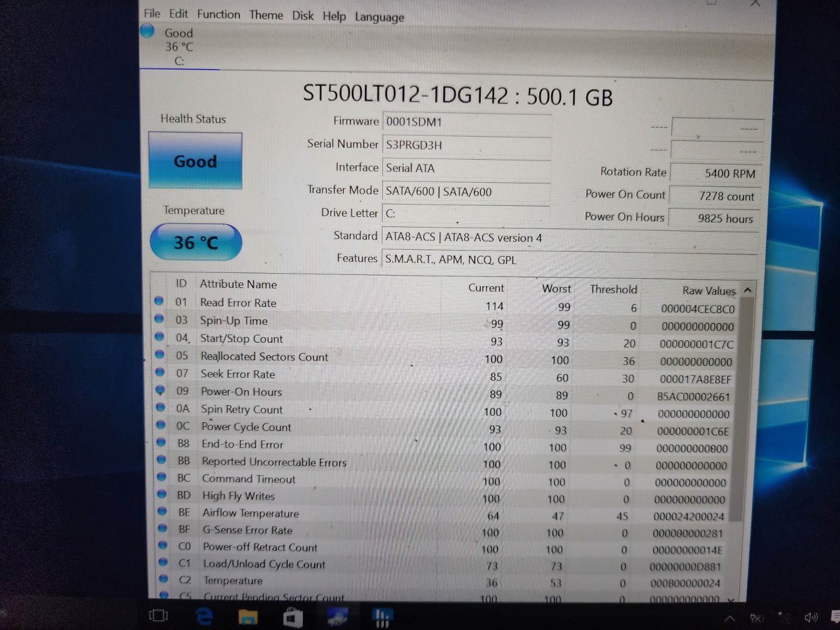Click the Drive Letter field C:
The width and height of the screenshot is (840, 630).
(x=466, y=214)
